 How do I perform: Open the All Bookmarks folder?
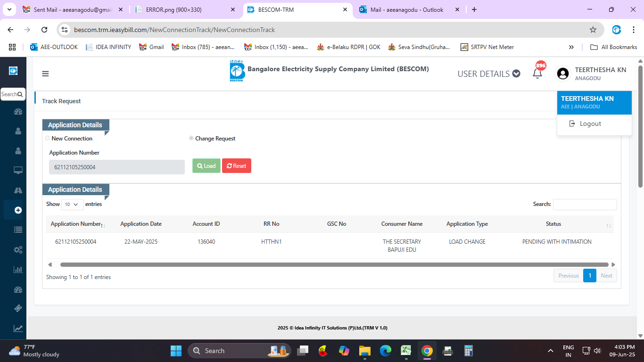(614, 47)
